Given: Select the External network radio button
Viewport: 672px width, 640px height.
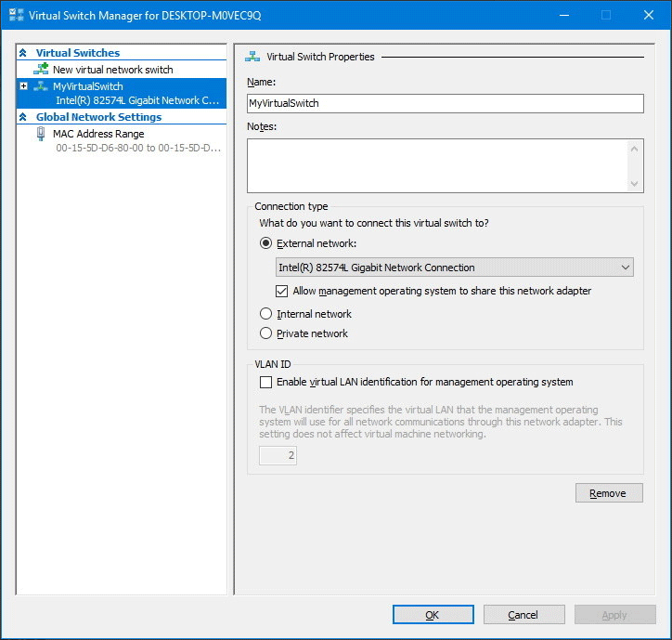Looking at the screenshot, I should coord(265,243).
